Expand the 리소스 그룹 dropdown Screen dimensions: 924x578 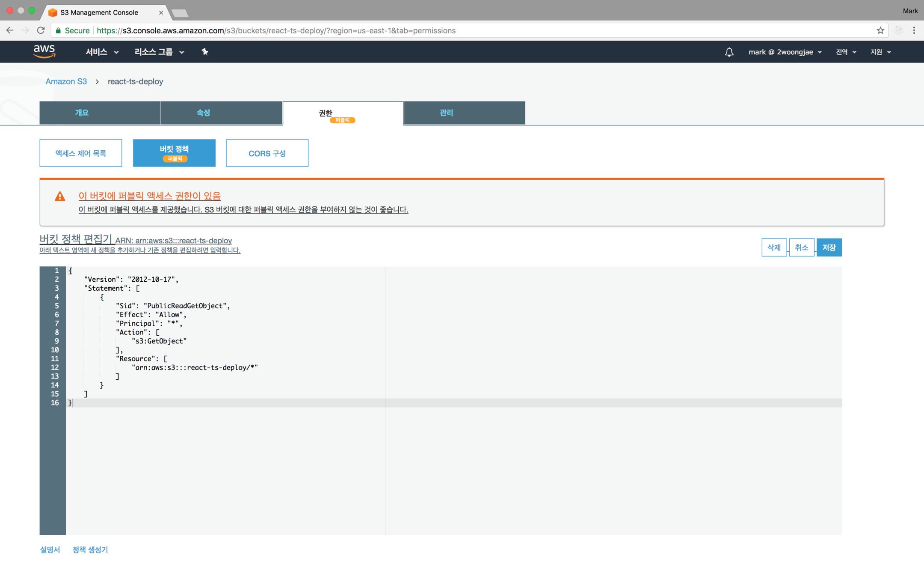159,52
